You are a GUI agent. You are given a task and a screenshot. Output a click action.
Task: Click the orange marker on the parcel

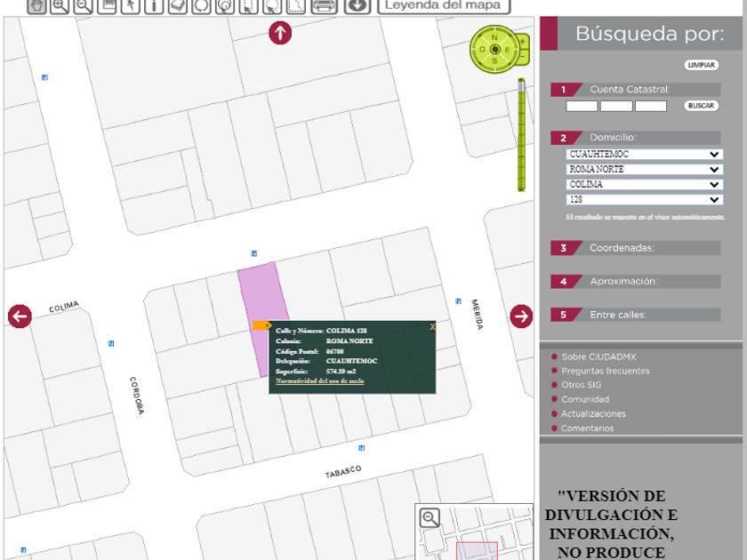click(261, 325)
